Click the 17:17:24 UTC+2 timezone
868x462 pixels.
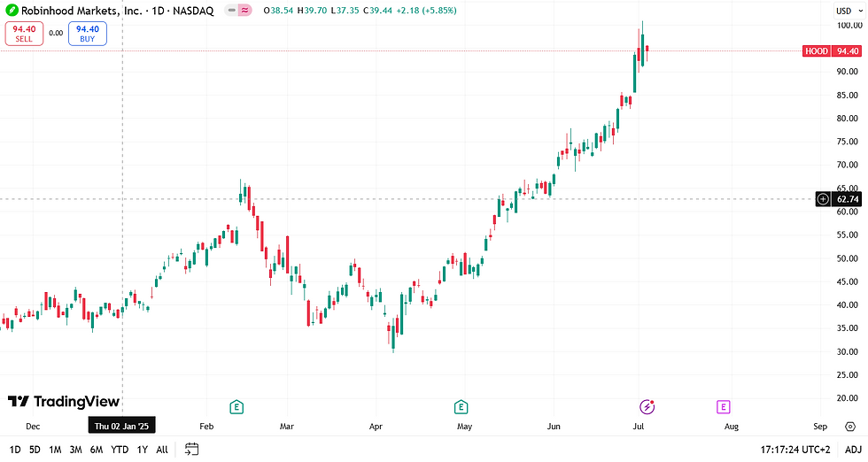coord(796,450)
